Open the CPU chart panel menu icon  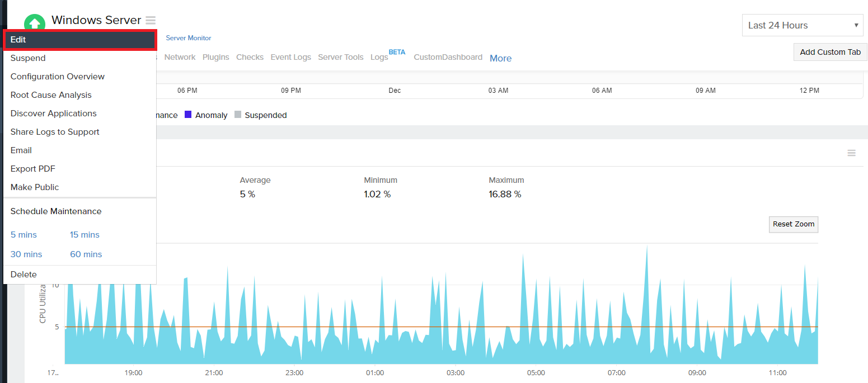pos(851,153)
